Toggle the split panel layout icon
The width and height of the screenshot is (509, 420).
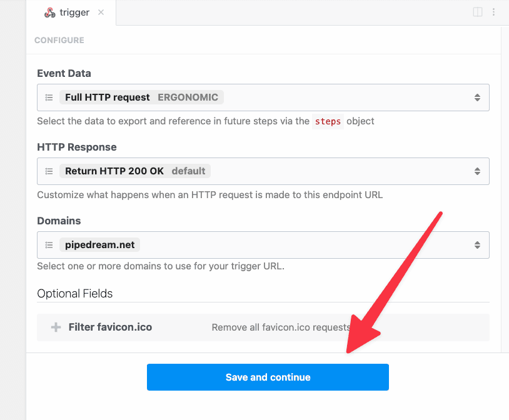(478, 12)
